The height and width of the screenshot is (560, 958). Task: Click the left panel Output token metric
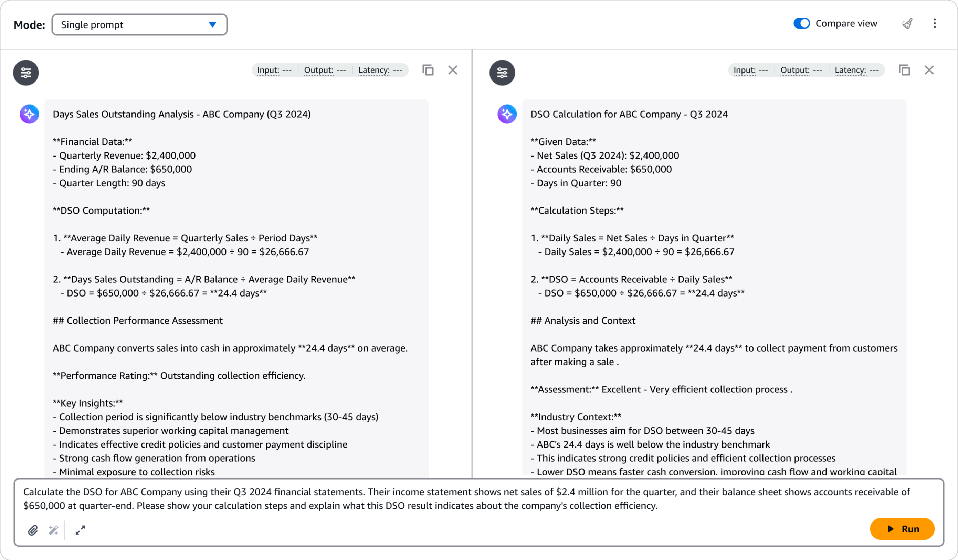(x=325, y=70)
